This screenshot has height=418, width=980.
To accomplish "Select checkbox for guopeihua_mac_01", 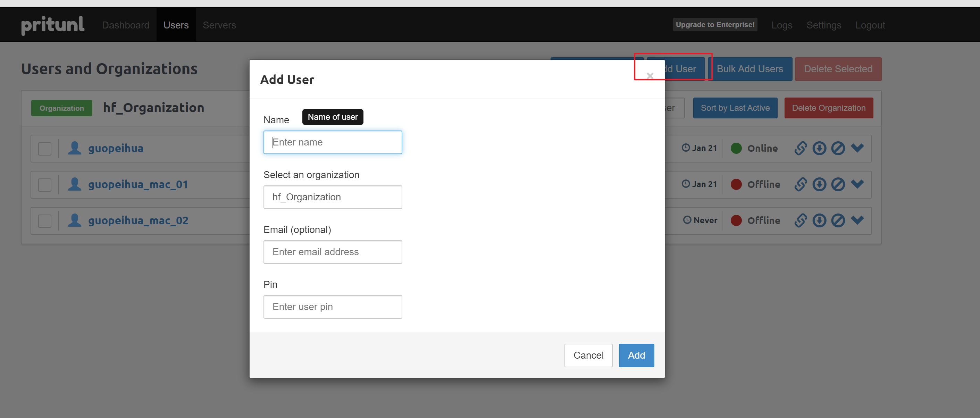I will (x=45, y=185).
